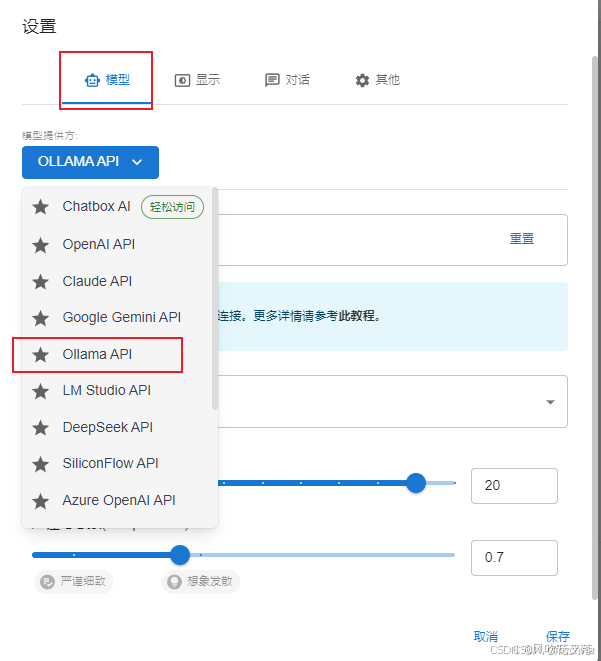Switch to the 对话 tab
Screen dimensions: 601x661
tap(287, 80)
